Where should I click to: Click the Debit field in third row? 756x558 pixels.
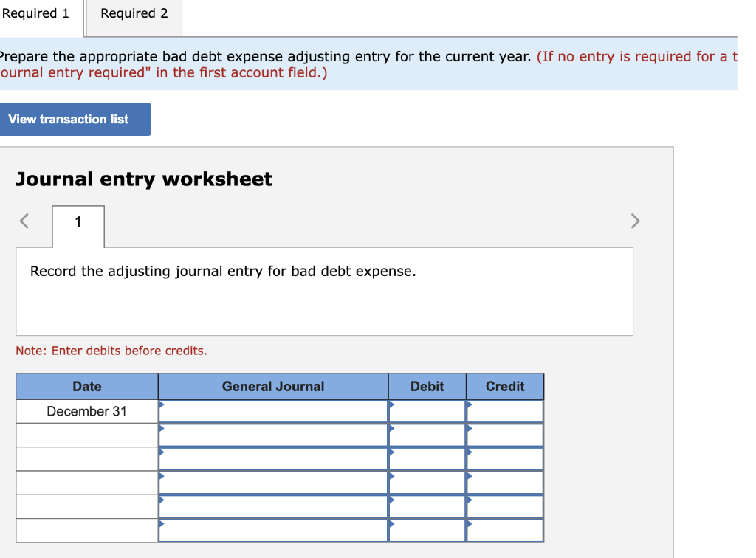point(427,459)
